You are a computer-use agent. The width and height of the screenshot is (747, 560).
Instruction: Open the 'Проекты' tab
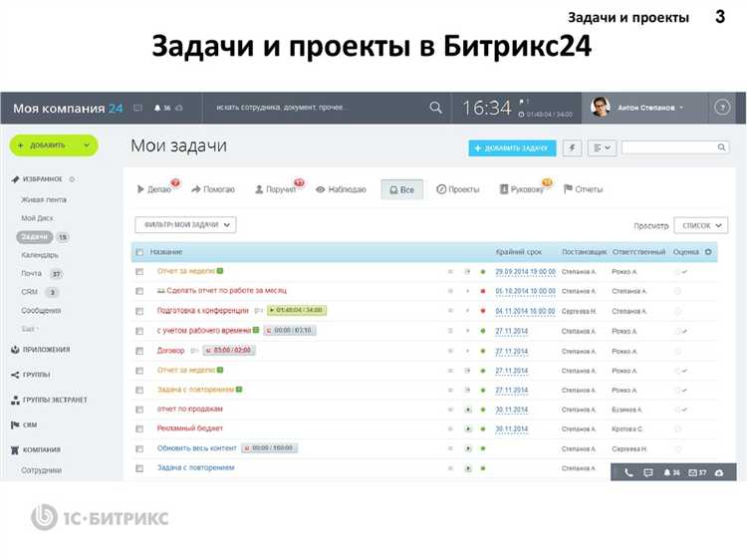(x=458, y=189)
